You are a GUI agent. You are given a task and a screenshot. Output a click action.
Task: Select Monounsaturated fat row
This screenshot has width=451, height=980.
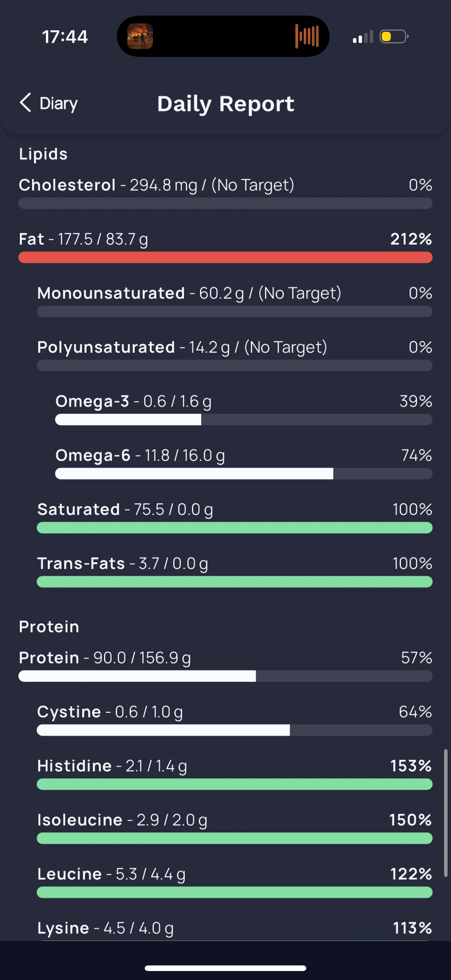pyautogui.click(x=234, y=301)
